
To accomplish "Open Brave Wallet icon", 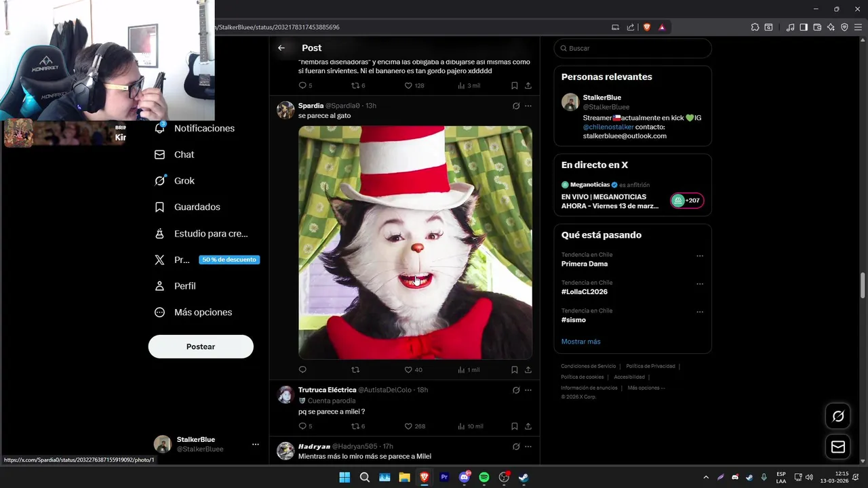I will (817, 27).
